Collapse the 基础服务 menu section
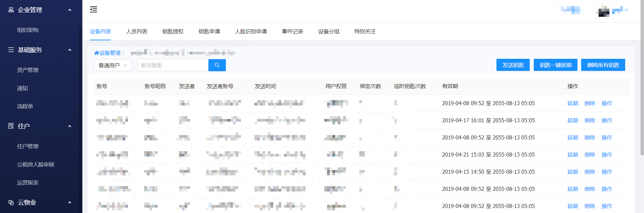The width and height of the screenshot is (644, 213). click(x=70, y=50)
